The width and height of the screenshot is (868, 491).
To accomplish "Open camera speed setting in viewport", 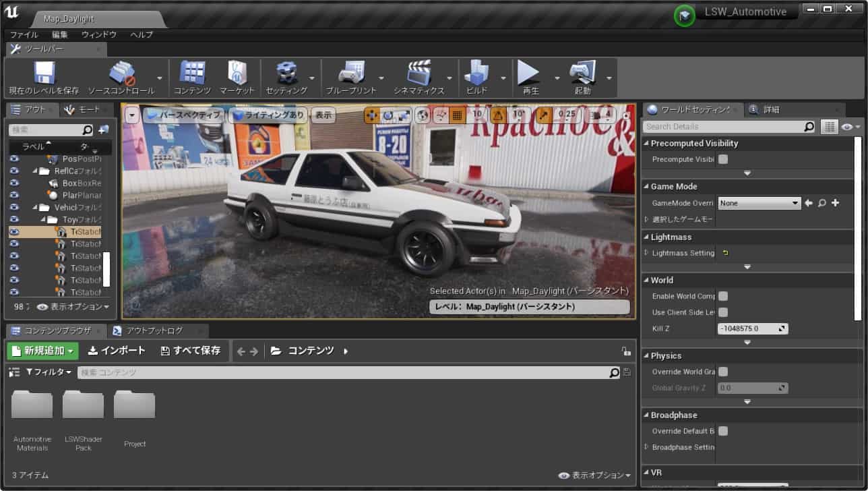I will [599, 115].
